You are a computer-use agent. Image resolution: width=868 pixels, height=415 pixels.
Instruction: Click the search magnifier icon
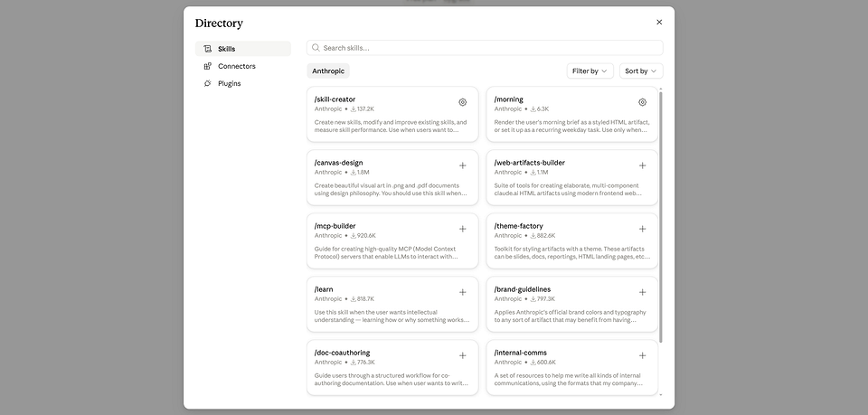pos(316,48)
